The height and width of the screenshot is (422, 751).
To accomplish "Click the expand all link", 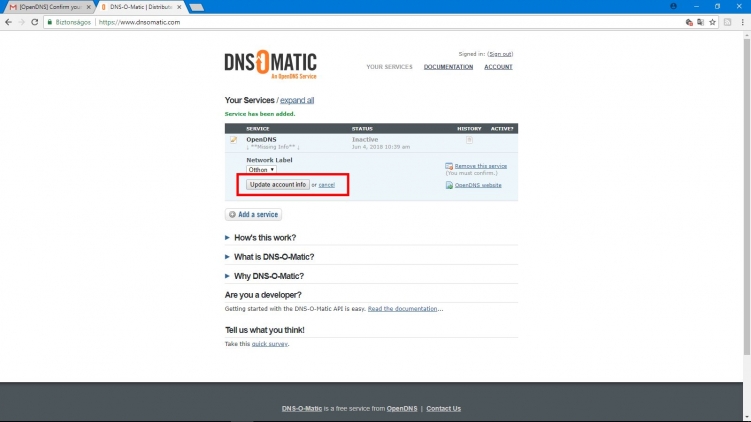I will (x=297, y=100).
